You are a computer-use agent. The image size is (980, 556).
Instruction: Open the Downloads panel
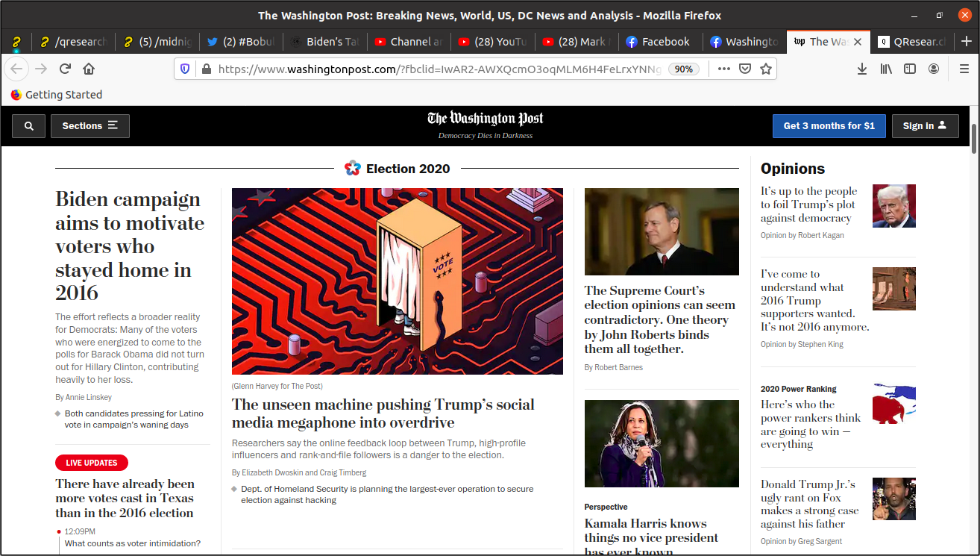pyautogui.click(x=862, y=69)
